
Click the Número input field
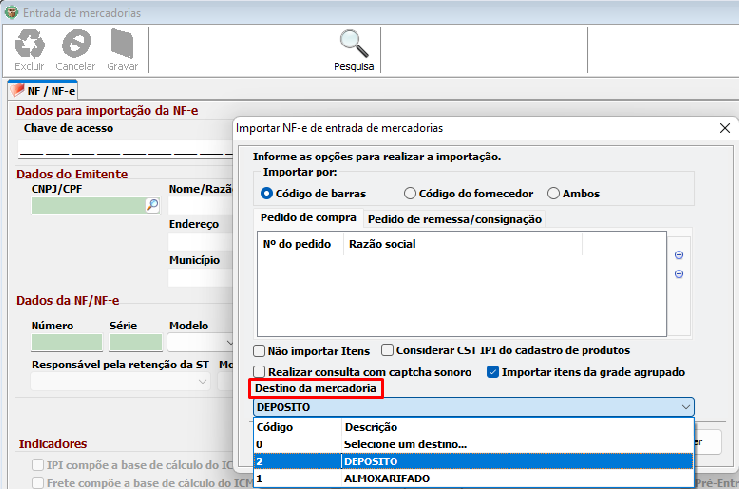click(66, 343)
